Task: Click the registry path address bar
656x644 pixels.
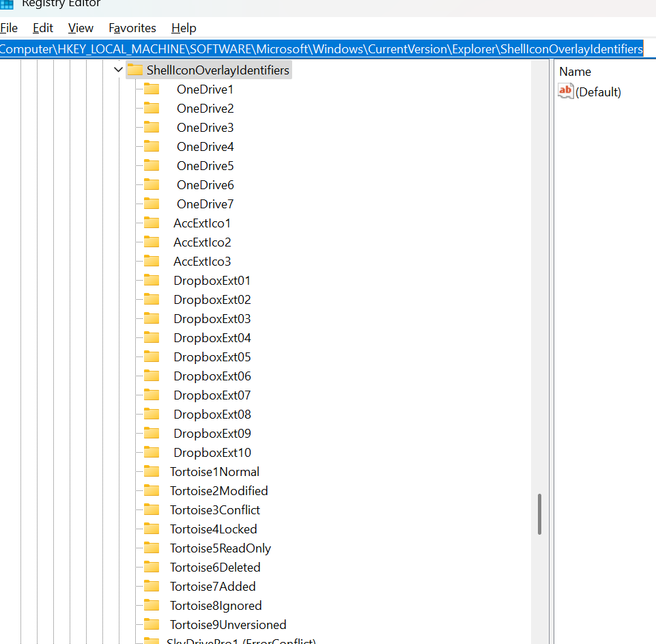Action: coord(321,49)
